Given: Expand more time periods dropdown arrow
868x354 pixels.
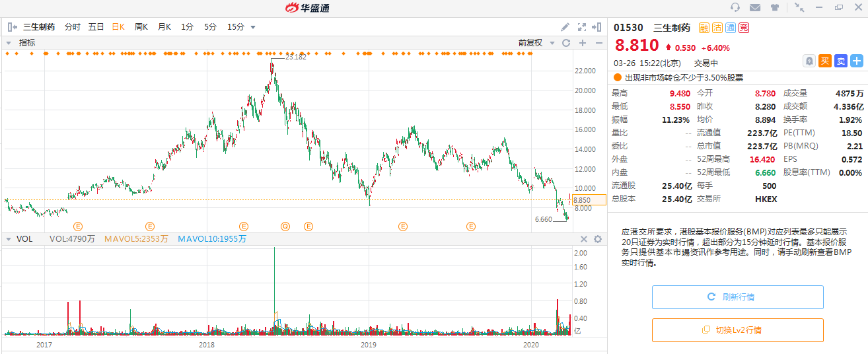Looking at the screenshot, I should tap(253, 28).
